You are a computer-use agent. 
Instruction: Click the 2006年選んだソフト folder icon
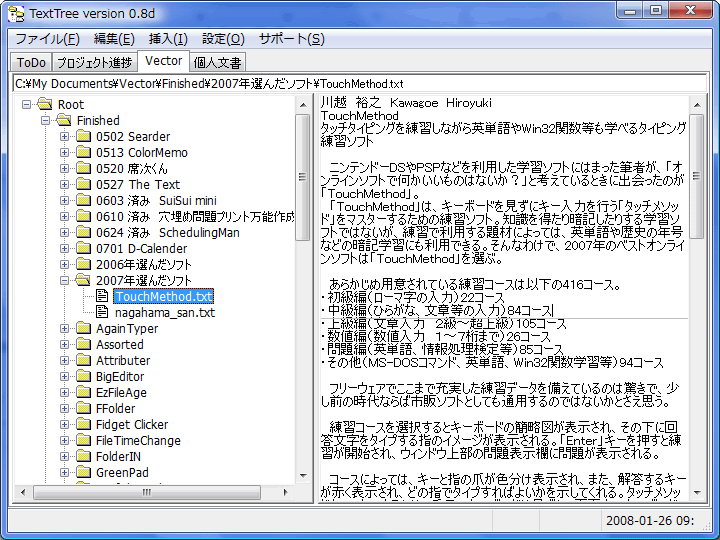point(83,264)
